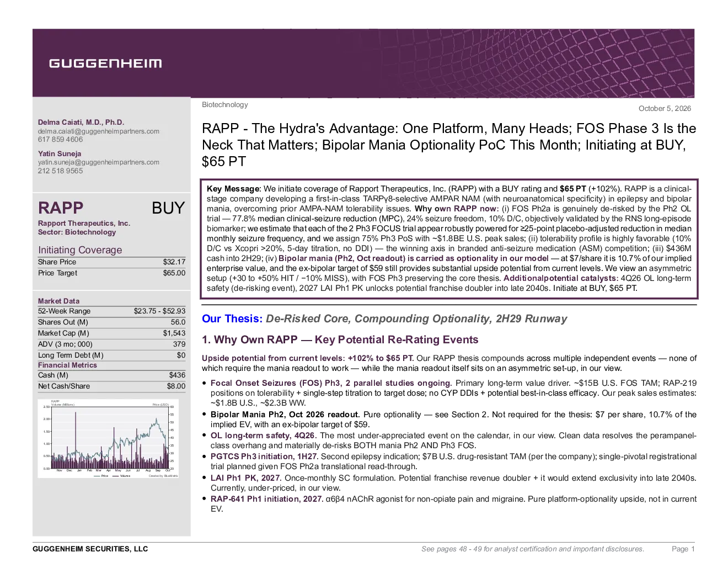The width and height of the screenshot is (728, 563).
Task: Click the large RAPP ticker symbol
Action: pyautogui.click(x=61, y=208)
